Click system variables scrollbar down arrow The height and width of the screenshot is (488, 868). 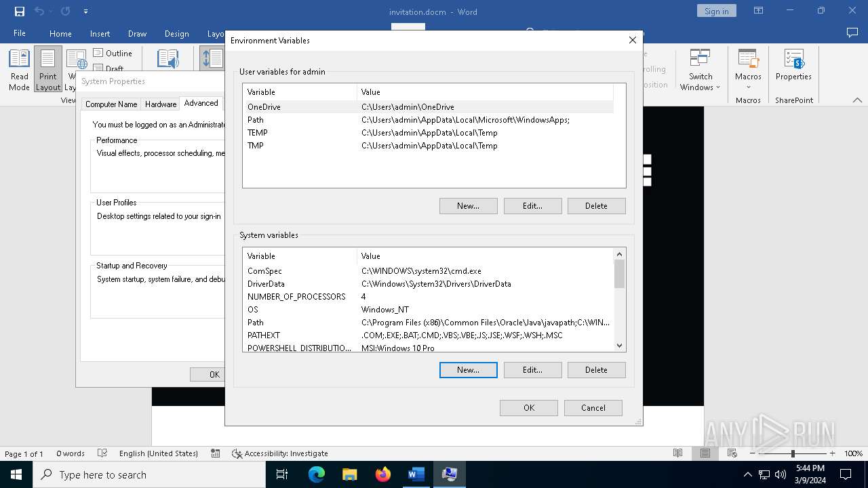coord(619,346)
